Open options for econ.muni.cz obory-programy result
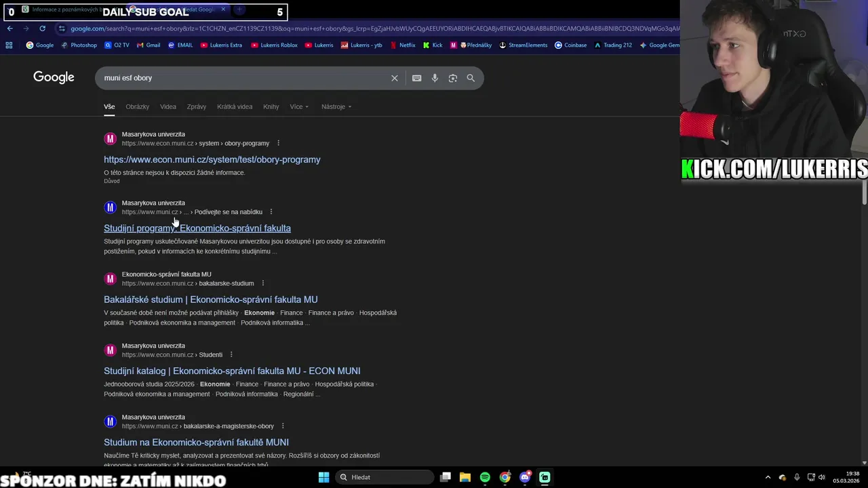Viewport: 868px width, 488px height. pyautogui.click(x=278, y=143)
